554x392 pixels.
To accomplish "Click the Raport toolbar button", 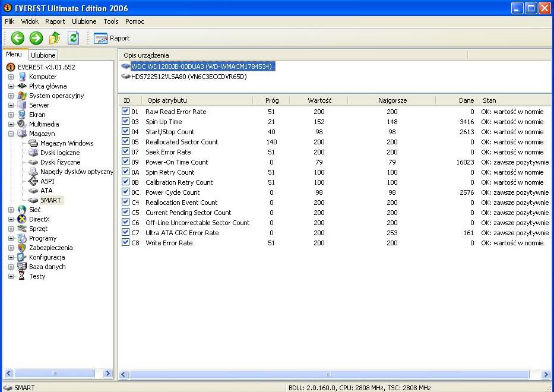I will coord(112,38).
